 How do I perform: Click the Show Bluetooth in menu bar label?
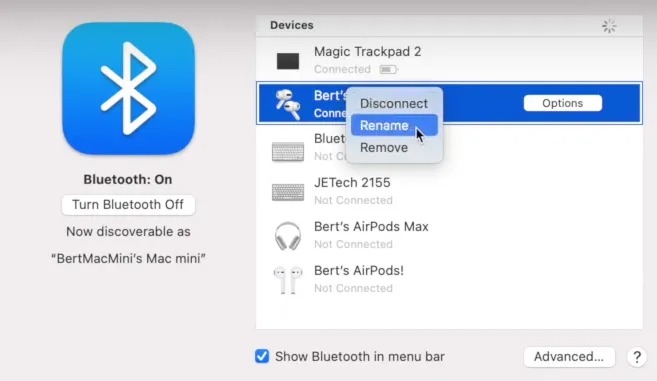coord(360,357)
